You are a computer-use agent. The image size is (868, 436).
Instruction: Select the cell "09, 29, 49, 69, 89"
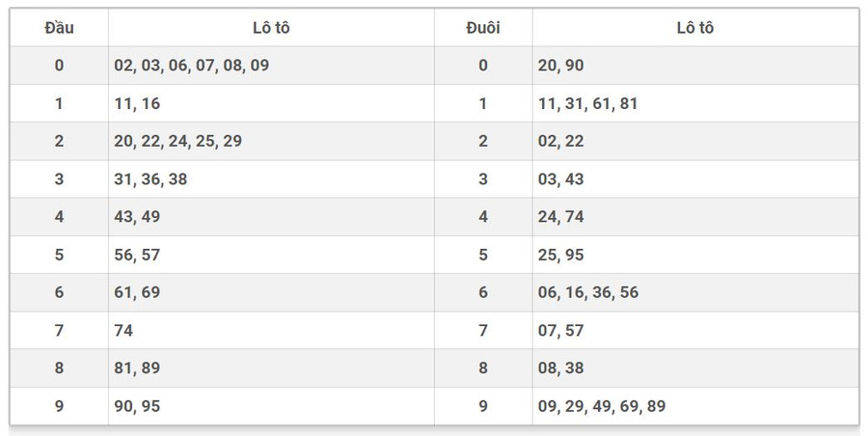(601, 406)
